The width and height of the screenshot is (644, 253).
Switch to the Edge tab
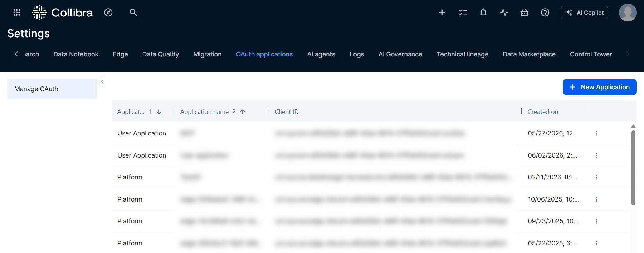[120, 54]
